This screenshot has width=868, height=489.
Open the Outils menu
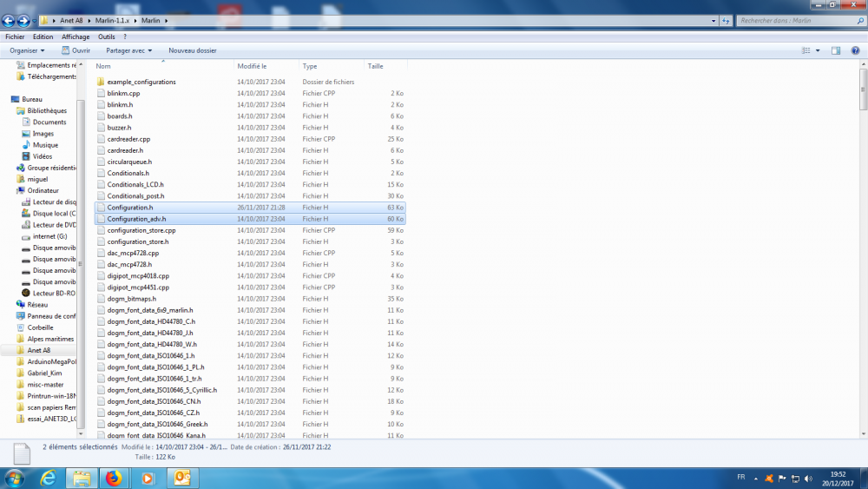click(106, 36)
